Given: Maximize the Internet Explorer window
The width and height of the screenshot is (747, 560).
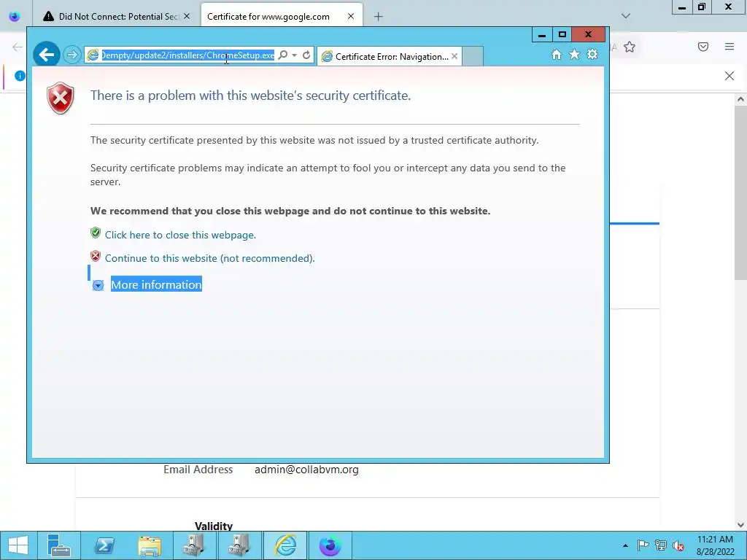Looking at the screenshot, I should (562, 35).
